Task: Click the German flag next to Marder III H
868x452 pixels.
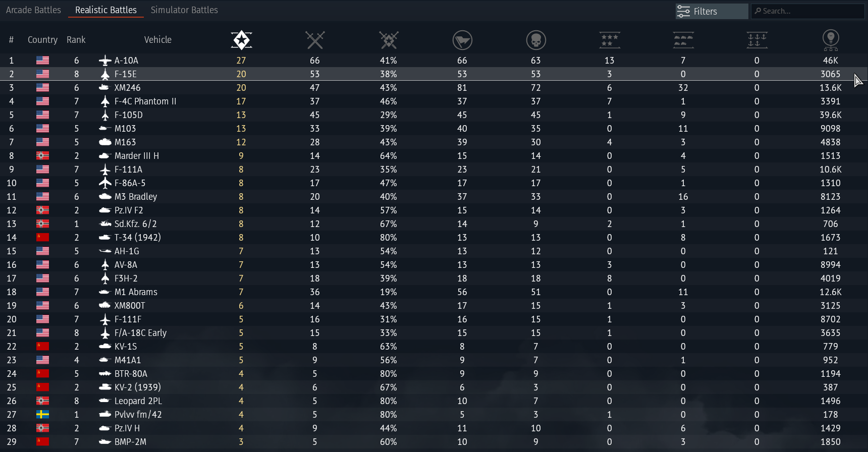Action: pos(43,155)
